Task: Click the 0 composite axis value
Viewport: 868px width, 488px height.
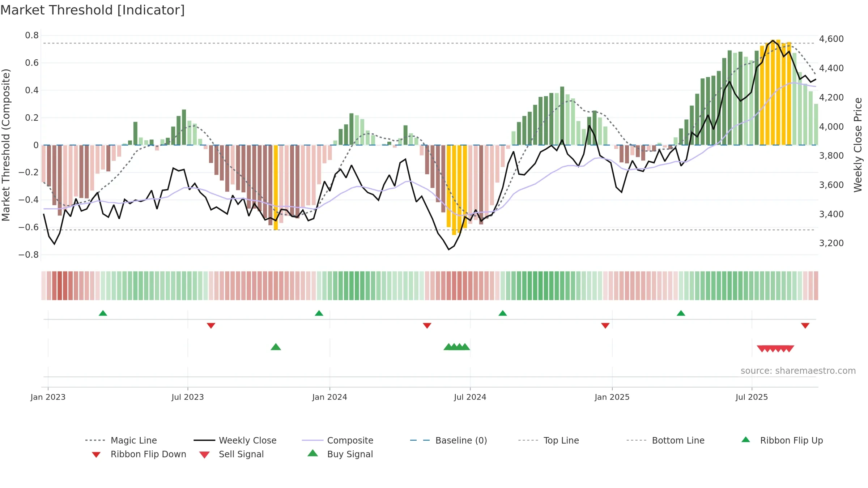Action: pos(36,145)
